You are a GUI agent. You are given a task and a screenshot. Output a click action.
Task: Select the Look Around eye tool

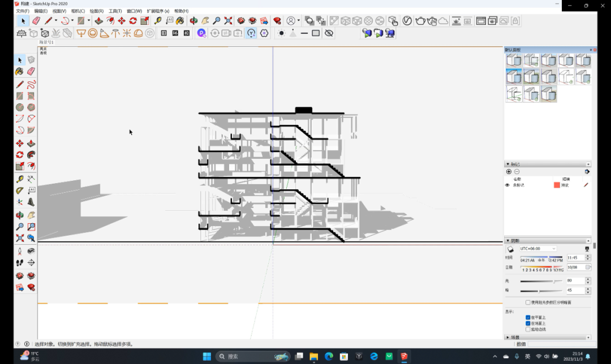31,251
